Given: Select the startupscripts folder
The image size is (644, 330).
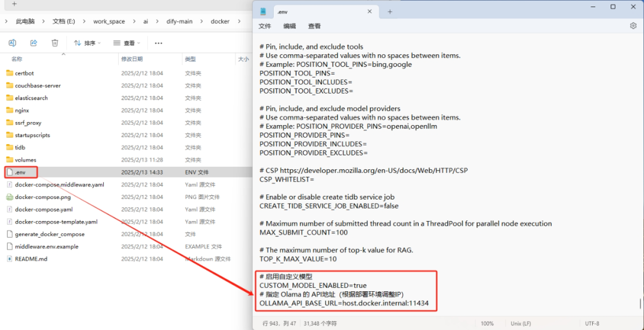Looking at the screenshot, I should tap(32, 135).
